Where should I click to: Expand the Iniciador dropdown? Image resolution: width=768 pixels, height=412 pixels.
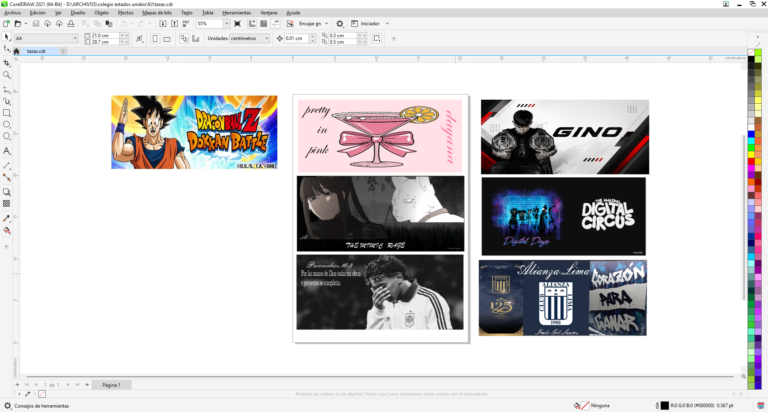click(x=387, y=24)
